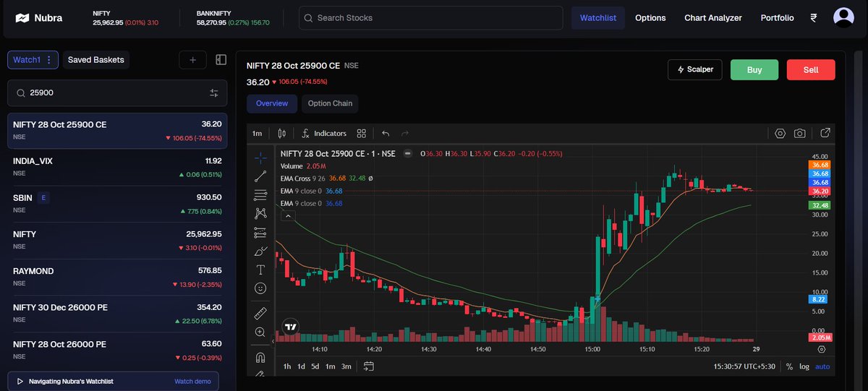Open the Indicators menu
This screenshot has height=391, width=868.
[324, 133]
